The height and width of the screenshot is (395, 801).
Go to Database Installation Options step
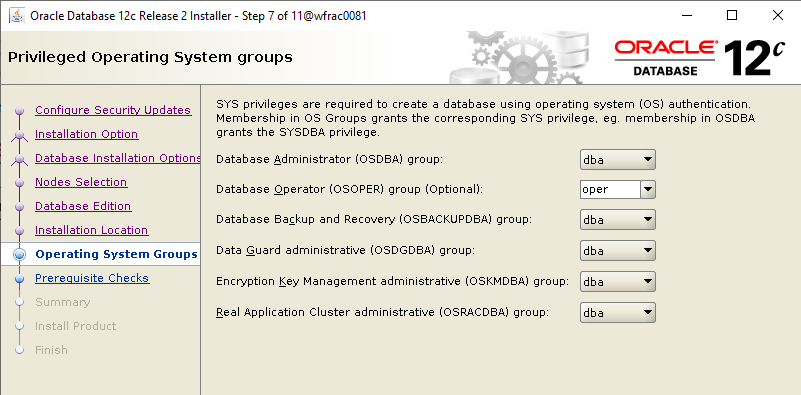pyautogui.click(x=117, y=158)
